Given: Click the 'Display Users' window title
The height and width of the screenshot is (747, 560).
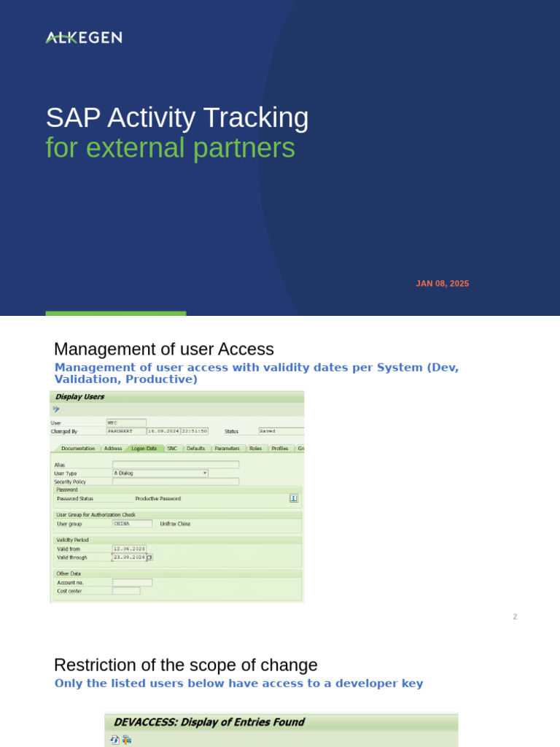Looking at the screenshot, I should click(x=79, y=397).
